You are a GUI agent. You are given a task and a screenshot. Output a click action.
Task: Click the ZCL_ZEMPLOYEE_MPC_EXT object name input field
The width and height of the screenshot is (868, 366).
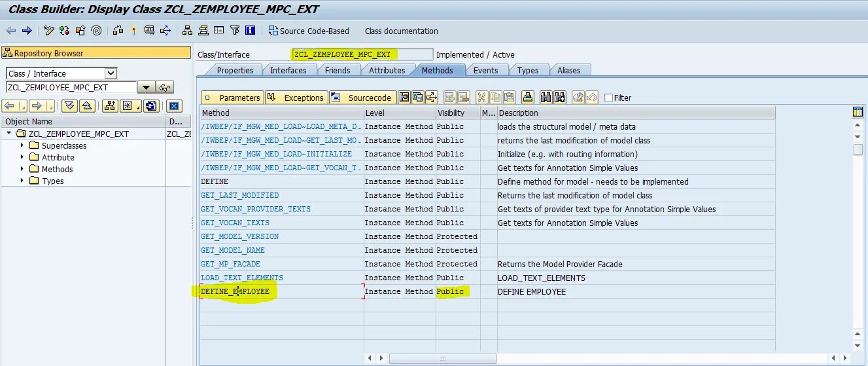tap(71, 87)
